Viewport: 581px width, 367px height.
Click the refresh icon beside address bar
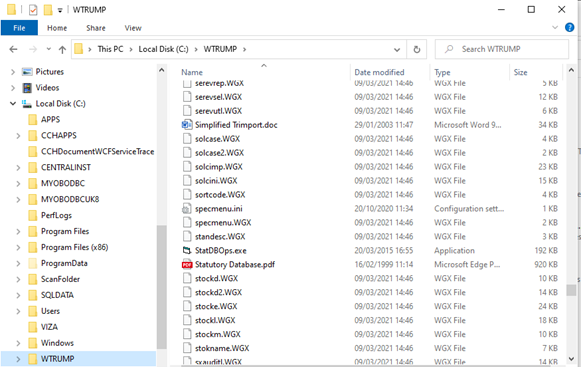tap(416, 49)
